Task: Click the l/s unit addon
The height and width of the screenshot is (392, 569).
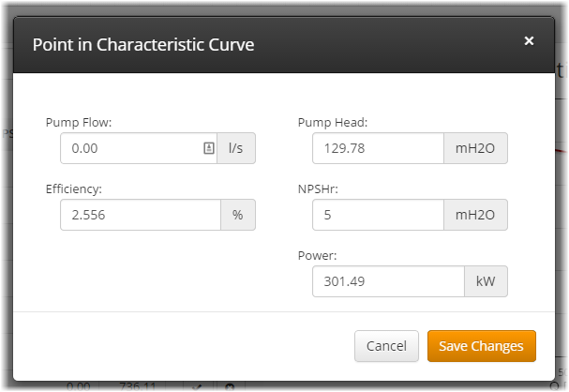Action: (236, 148)
